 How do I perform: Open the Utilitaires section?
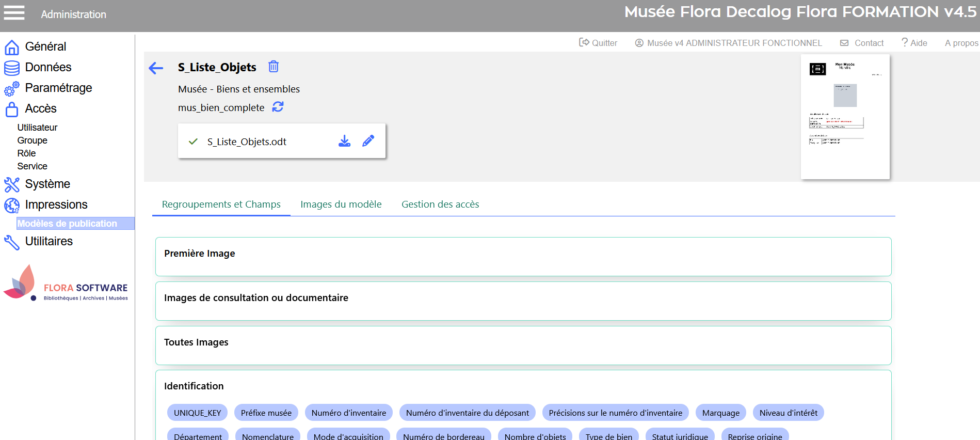tap(49, 241)
